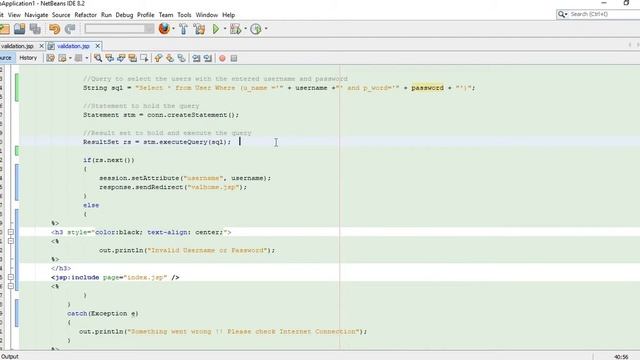The width and height of the screenshot is (640, 360).
Task: Open the Tools menu
Action: 184,15
